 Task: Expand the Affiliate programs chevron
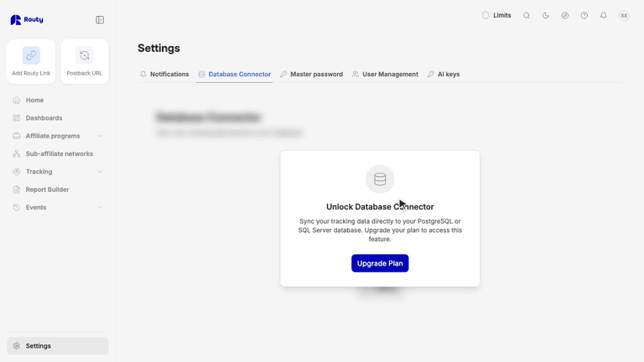tap(100, 136)
